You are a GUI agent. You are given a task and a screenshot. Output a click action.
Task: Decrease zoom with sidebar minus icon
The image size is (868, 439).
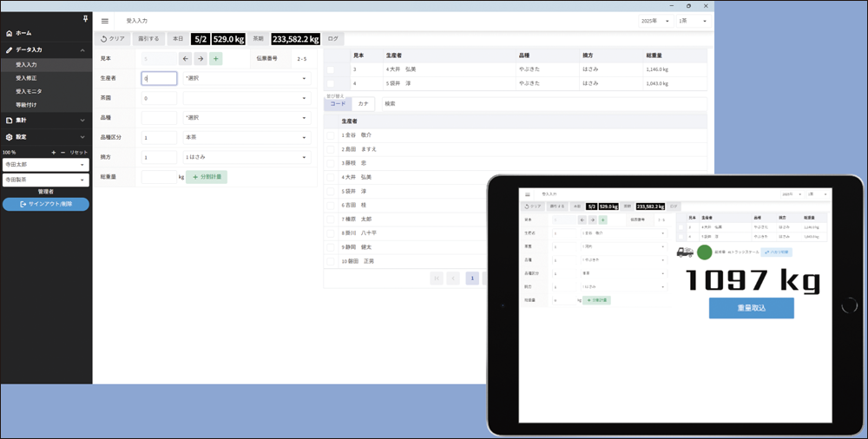click(x=62, y=152)
